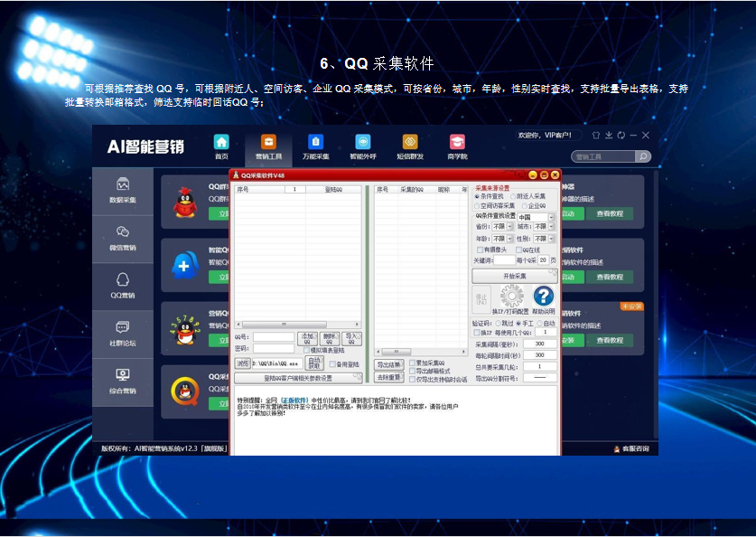Click the login QQ list horizontal scrollbar
This screenshot has width=756, height=537.
(298, 325)
